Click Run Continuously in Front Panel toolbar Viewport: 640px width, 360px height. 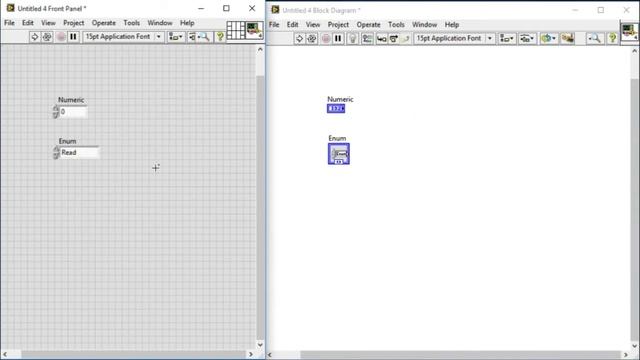click(47, 37)
